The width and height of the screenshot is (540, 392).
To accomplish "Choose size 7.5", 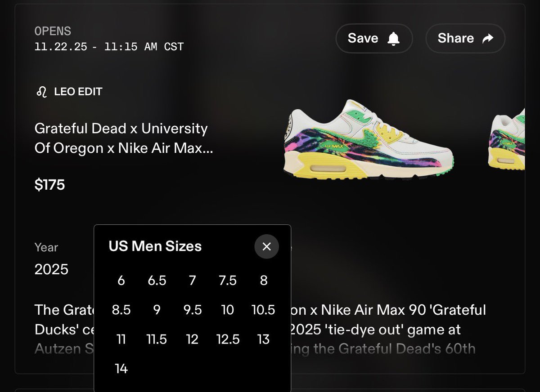I will [x=228, y=281].
